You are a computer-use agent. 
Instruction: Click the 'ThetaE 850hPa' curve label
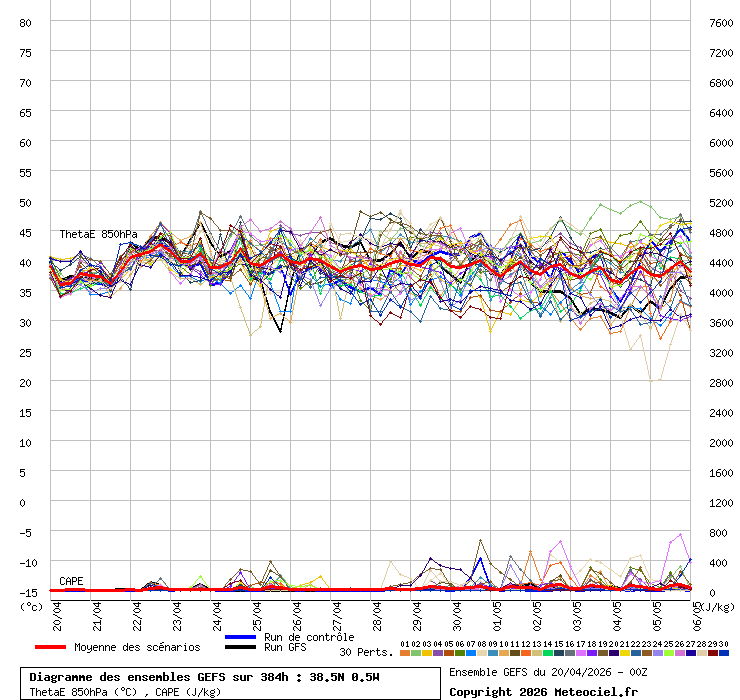pyautogui.click(x=98, y=234)
